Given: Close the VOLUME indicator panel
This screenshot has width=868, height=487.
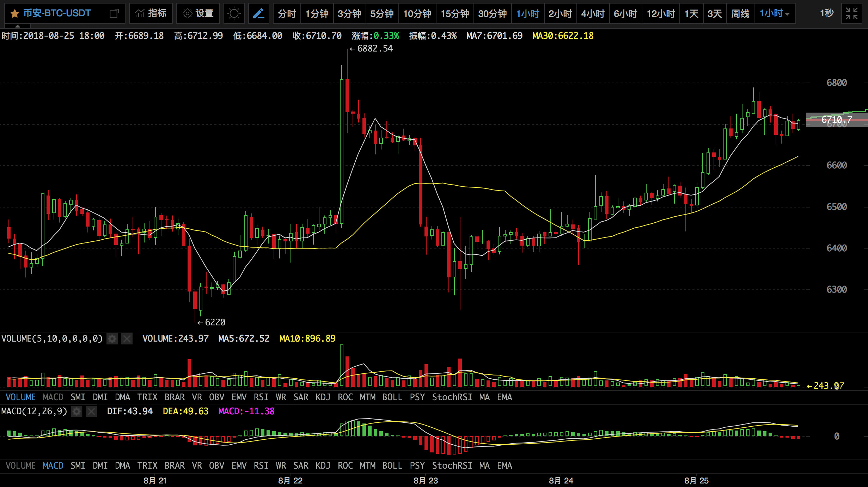Looking at the screenshot, I should 127,339.
